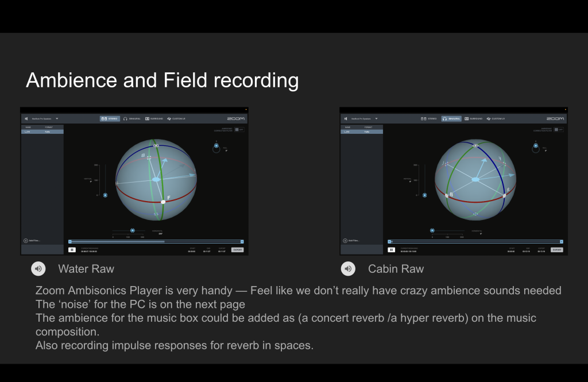
Task: Click playback progress bar in Cabin Raw player
Action: click(475, 242)
